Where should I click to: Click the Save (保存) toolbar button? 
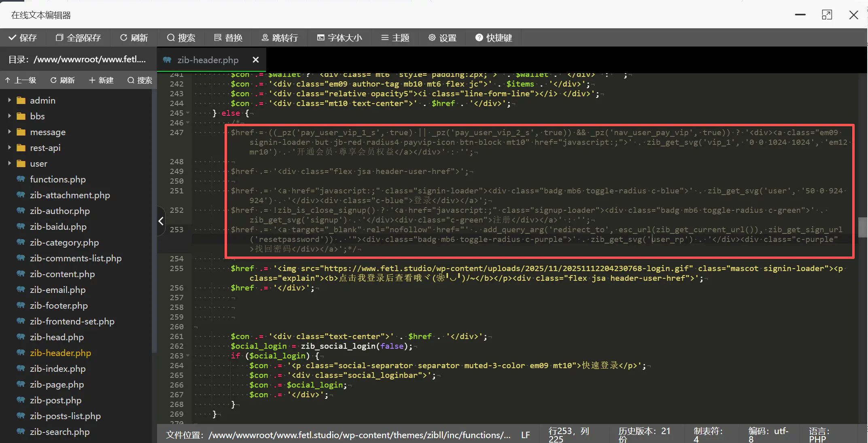point(23,38)
